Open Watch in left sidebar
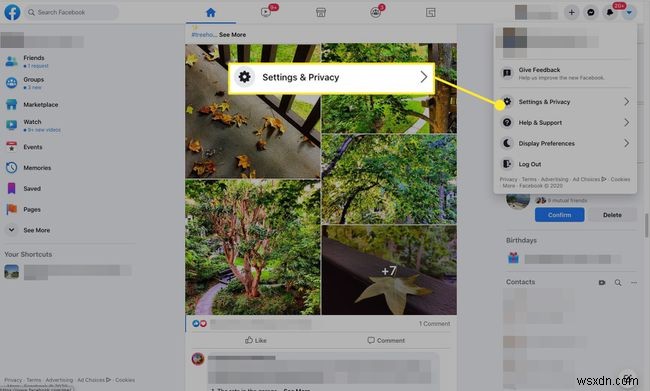 [37, 125]
